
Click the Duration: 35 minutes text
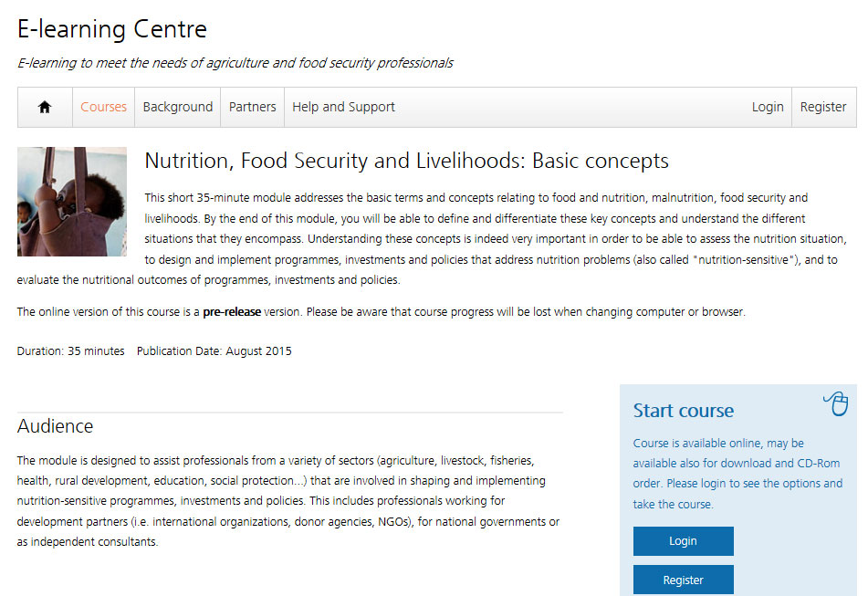pyautogui.click(x=71, y=350)
